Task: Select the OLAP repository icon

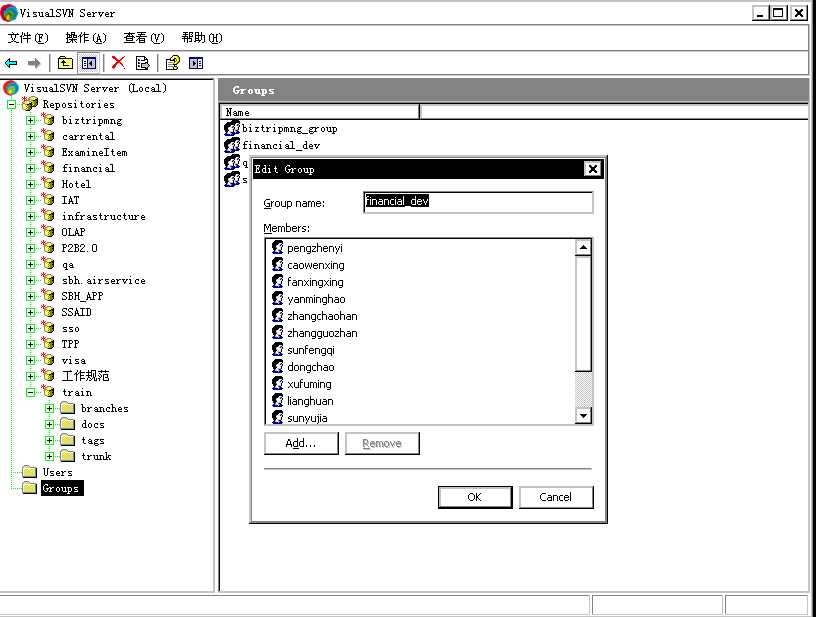Action: (x=48, y=232)
